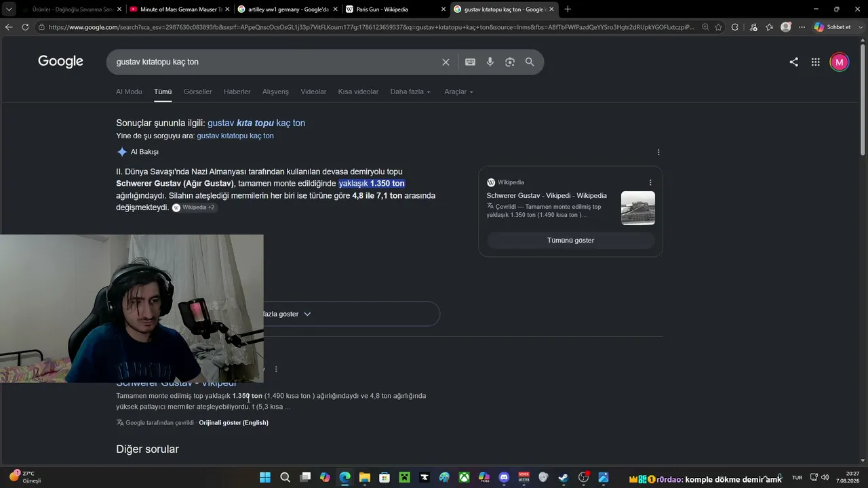868x488 pixels.
Task: Open the browser tab list chevron
Action: (x=9, y=9)
